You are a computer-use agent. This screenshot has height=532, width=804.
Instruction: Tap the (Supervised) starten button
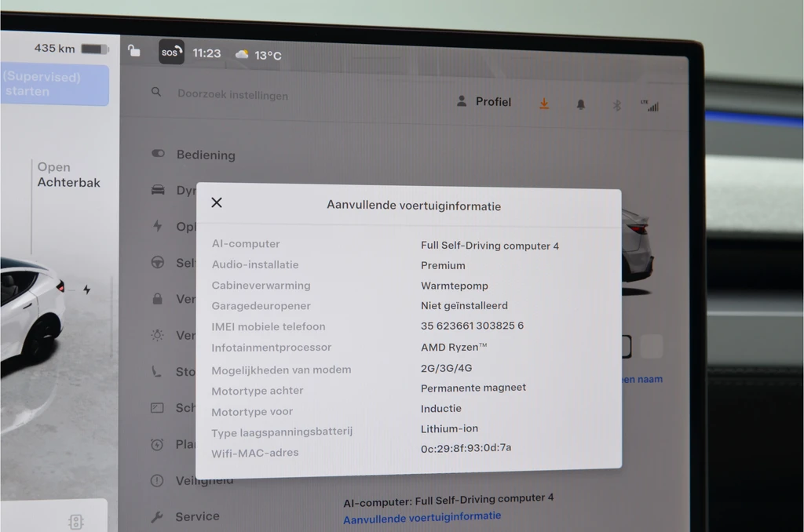pos(54,85)
